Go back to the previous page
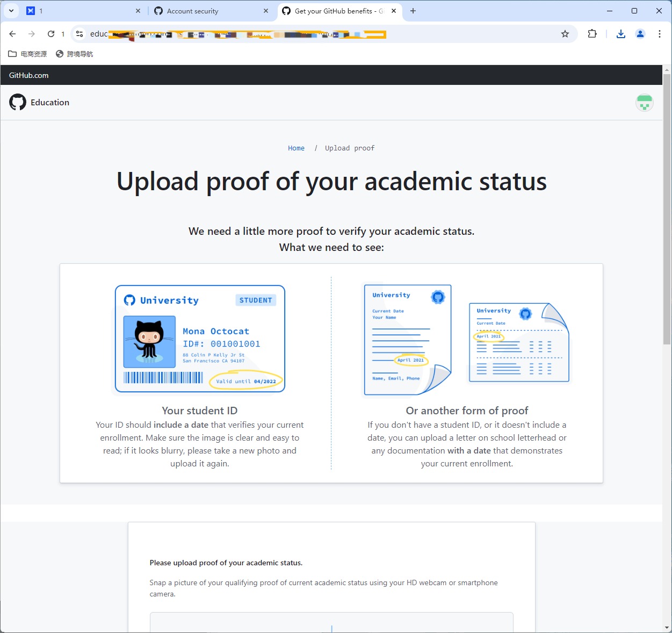Viewport: 672px width, 633px height. [13, 34]
